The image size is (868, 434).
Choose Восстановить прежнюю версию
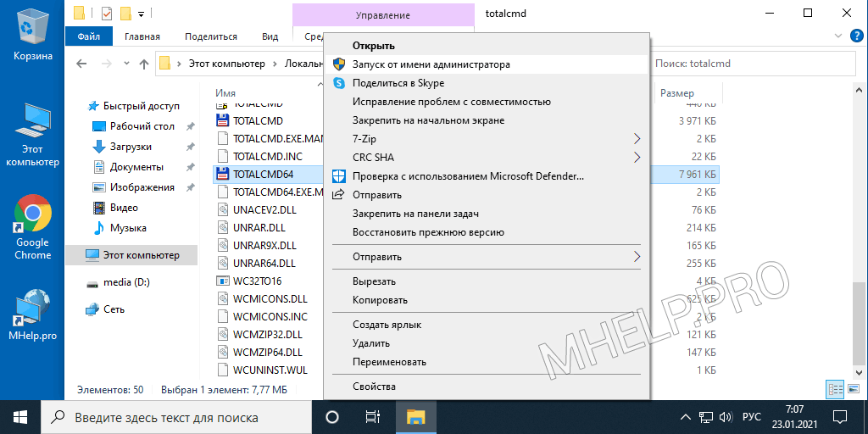coord(486,232)
